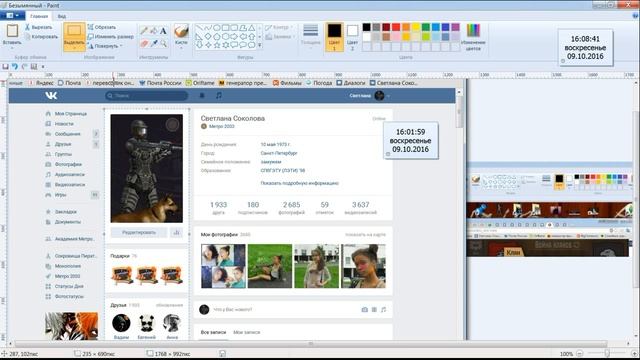Choose the cloud callout shape
Image resolution: width=640 pixels, height=360 pixels.
252,45
